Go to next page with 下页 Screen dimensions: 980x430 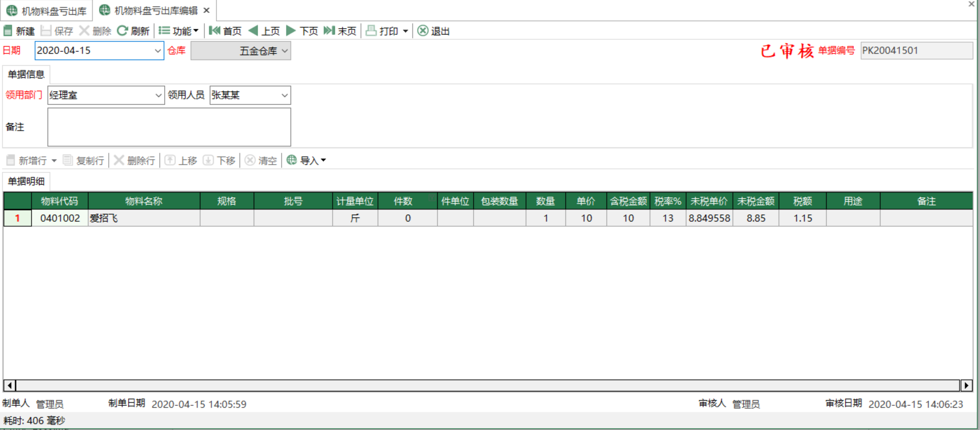tap(302, 31)
